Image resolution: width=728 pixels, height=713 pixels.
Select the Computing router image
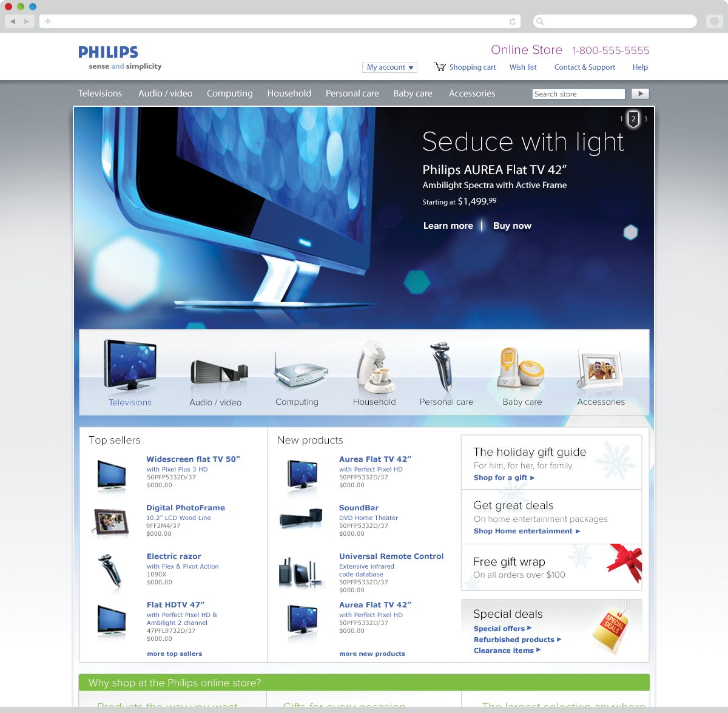(x=300, y=371)
